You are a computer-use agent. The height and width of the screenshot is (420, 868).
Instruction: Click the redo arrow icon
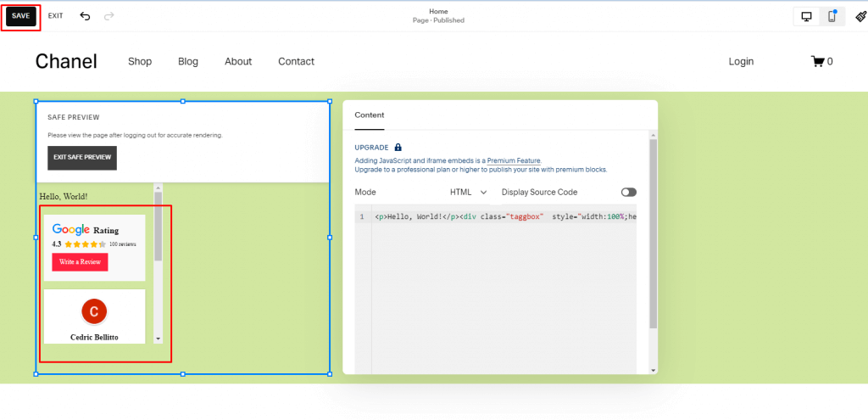pos(108,16)
